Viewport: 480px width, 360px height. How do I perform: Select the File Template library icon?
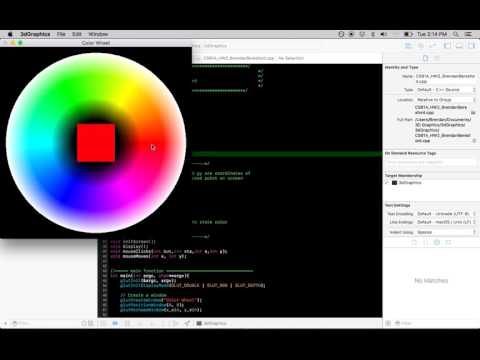click(414, 242)
